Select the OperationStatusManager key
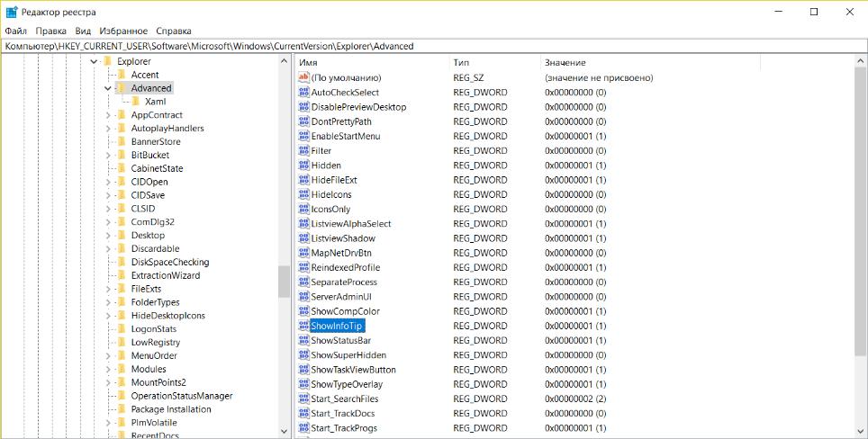This screenshot has width=868, height=439. 182,396
